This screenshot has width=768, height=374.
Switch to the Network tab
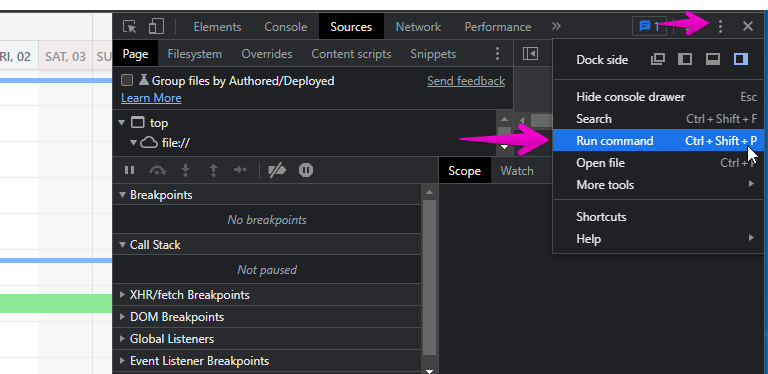418,26
